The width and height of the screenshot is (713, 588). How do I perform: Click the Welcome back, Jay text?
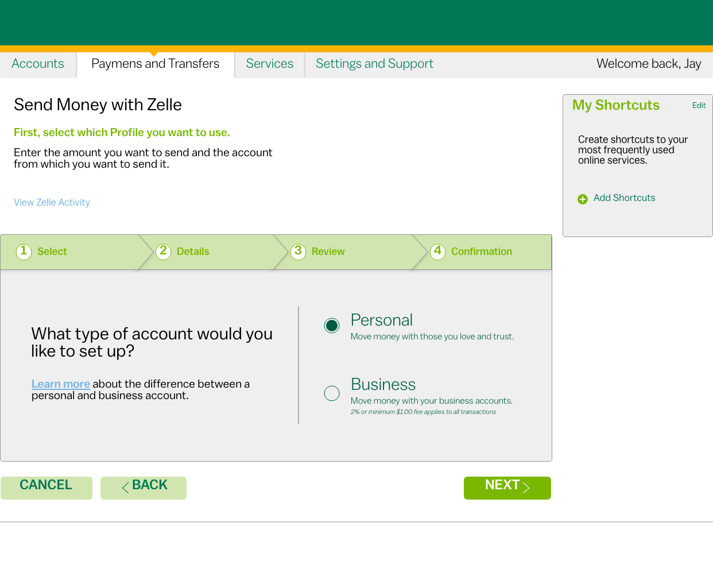[649, 64]
